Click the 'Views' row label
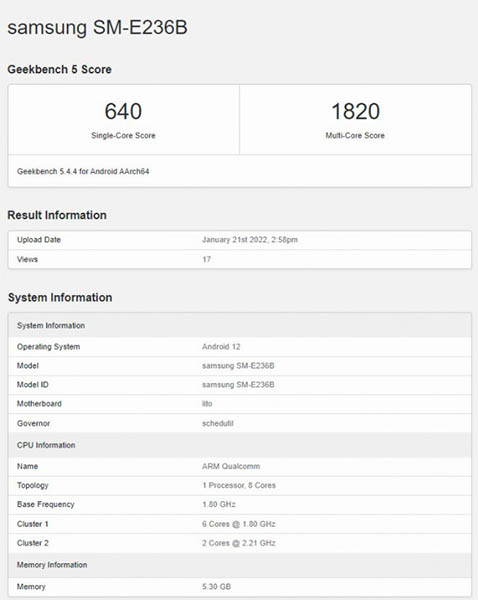478x600 pixels. [27, 259]
